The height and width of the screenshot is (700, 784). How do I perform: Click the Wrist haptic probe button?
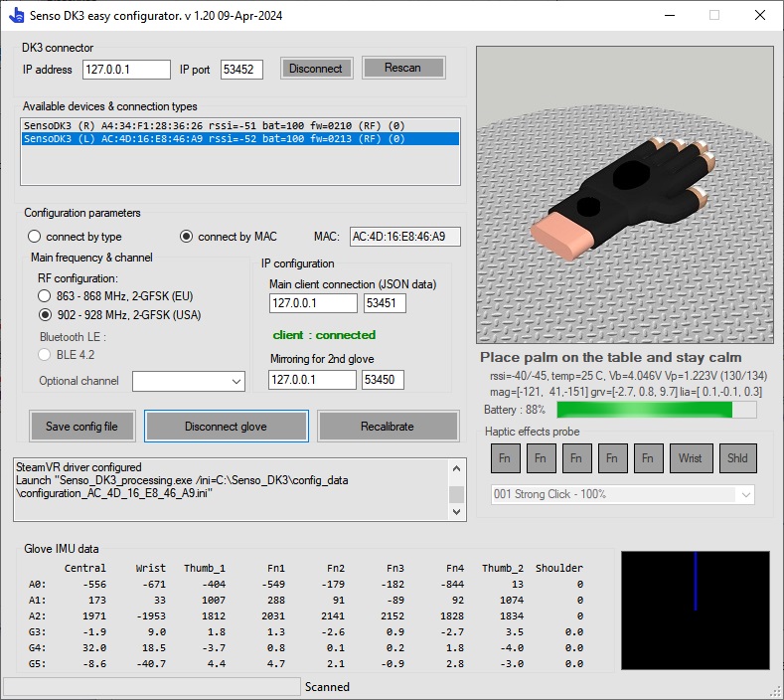[x=691, y=458]
